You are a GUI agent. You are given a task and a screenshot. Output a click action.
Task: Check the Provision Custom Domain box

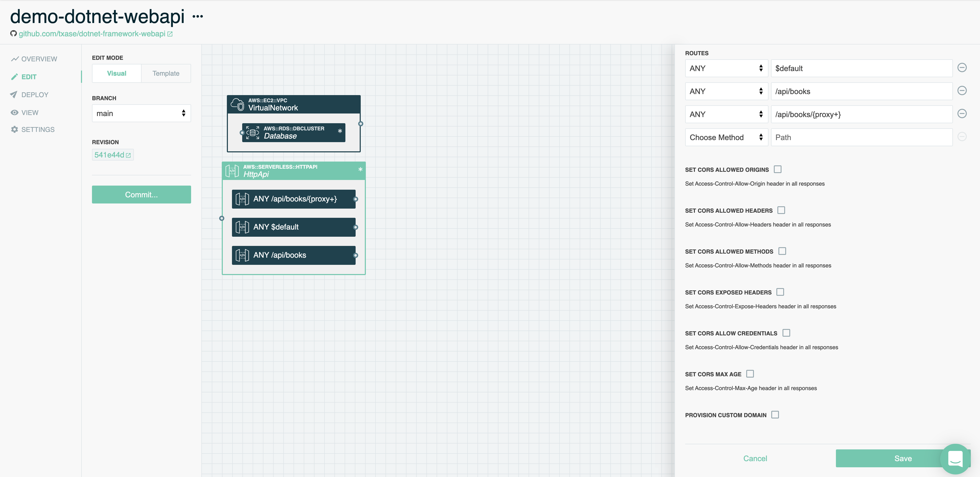(775, 415)
